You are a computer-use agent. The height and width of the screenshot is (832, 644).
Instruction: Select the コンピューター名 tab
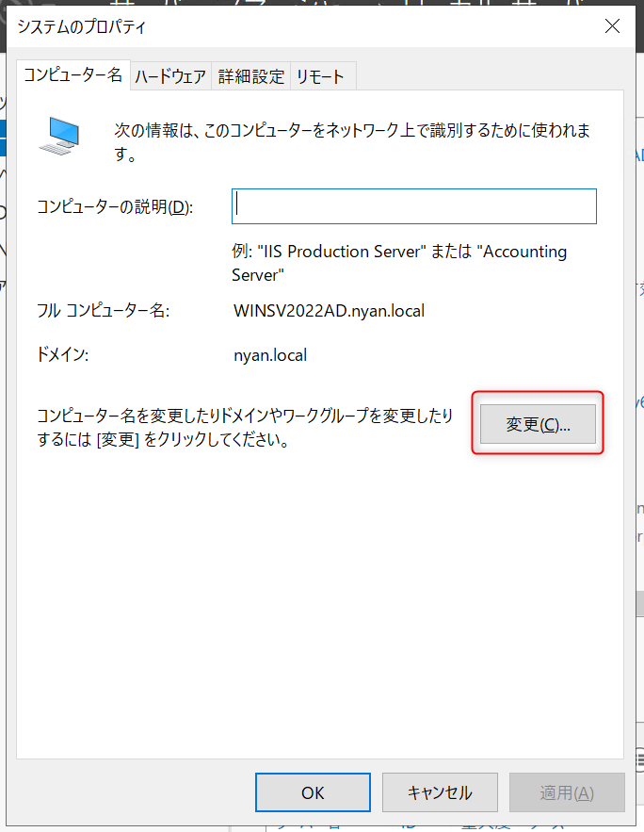pyautogui.click(x=73, y=75)
